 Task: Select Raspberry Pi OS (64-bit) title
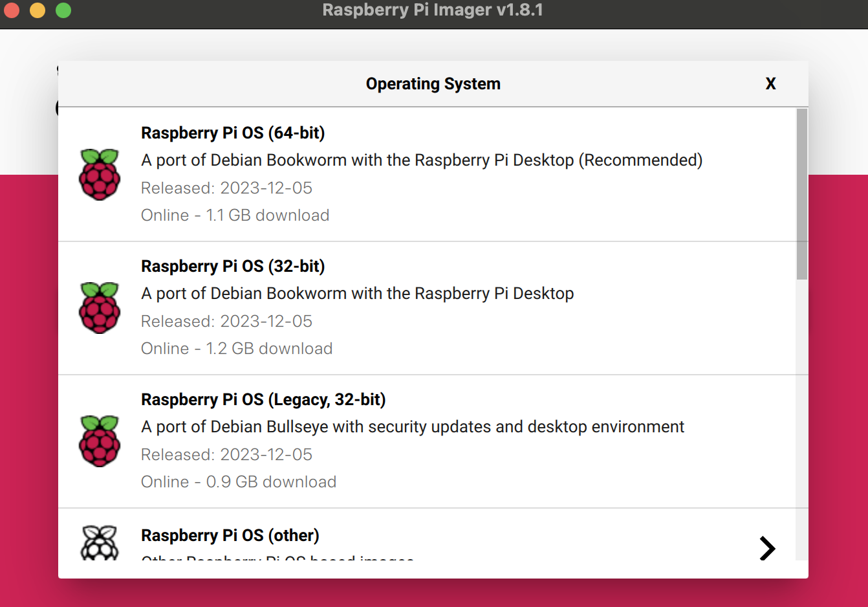(x=233, y=133)
